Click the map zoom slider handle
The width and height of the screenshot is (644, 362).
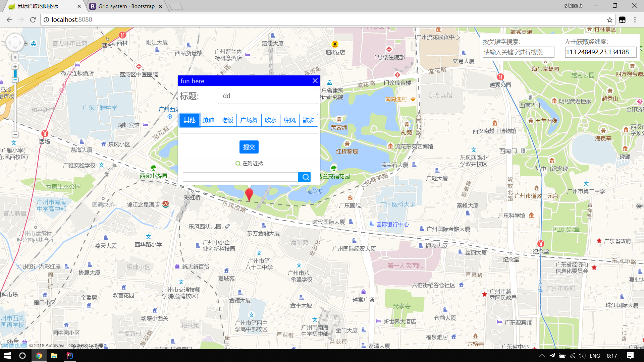tap(15, 80)
